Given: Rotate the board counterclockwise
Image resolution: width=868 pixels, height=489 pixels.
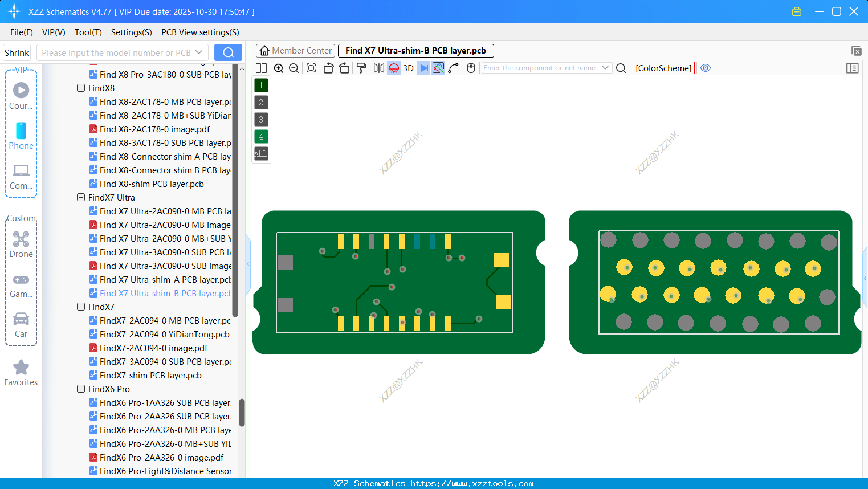Looking at the screenshot, I should coord(328,68).
